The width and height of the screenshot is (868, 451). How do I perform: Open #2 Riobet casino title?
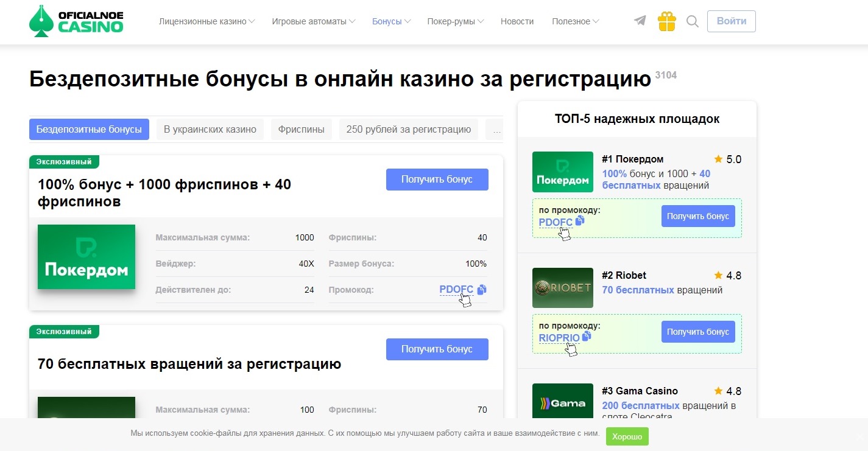624,276
